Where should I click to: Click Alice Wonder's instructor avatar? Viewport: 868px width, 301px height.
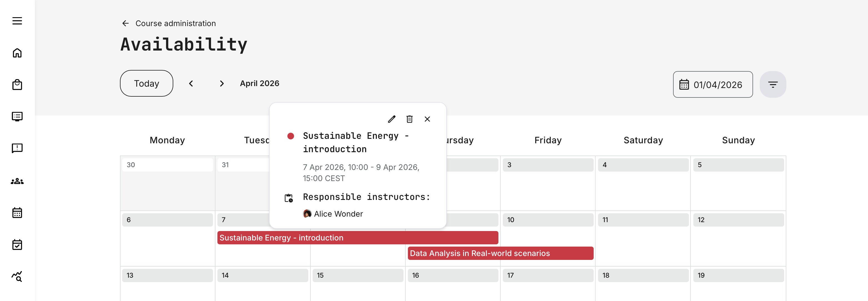click(307, 214)
